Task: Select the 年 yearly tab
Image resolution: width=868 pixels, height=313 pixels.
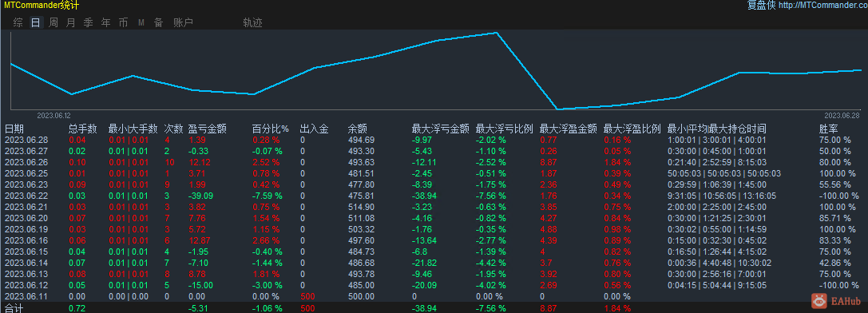Action: pos(105,22)
